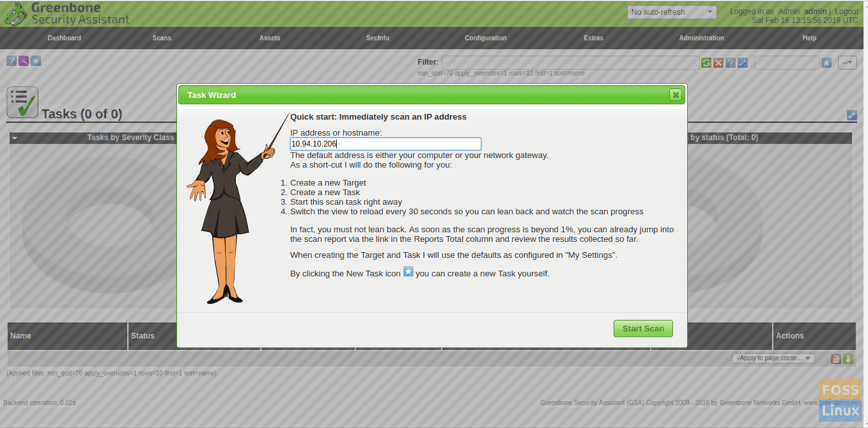Viewport: 868px width, 428px height.
Task: Open the Apply to page contents dropdown
Action: pyautogui.click(x=773, y=358)
